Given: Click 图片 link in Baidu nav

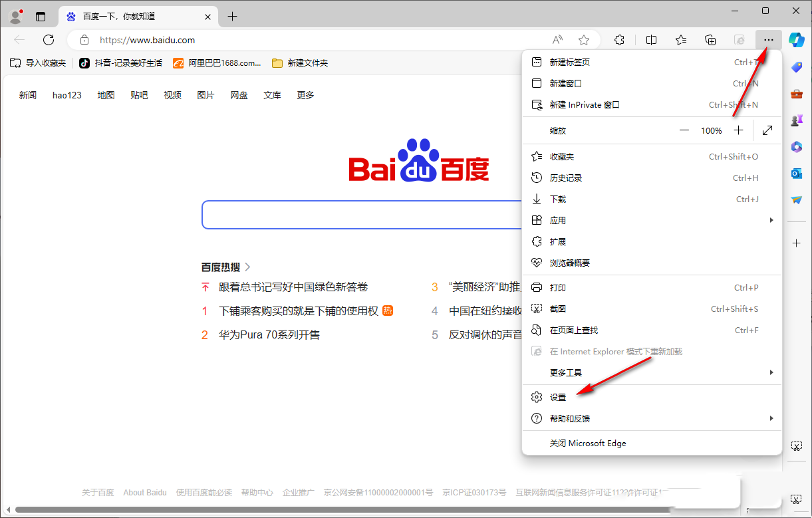Looking at the screenshot, I should [x=205, y=95].
